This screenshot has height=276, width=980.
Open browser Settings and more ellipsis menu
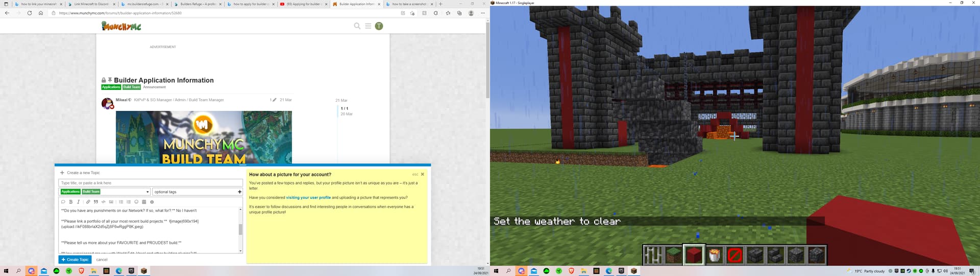coord(483,13)
